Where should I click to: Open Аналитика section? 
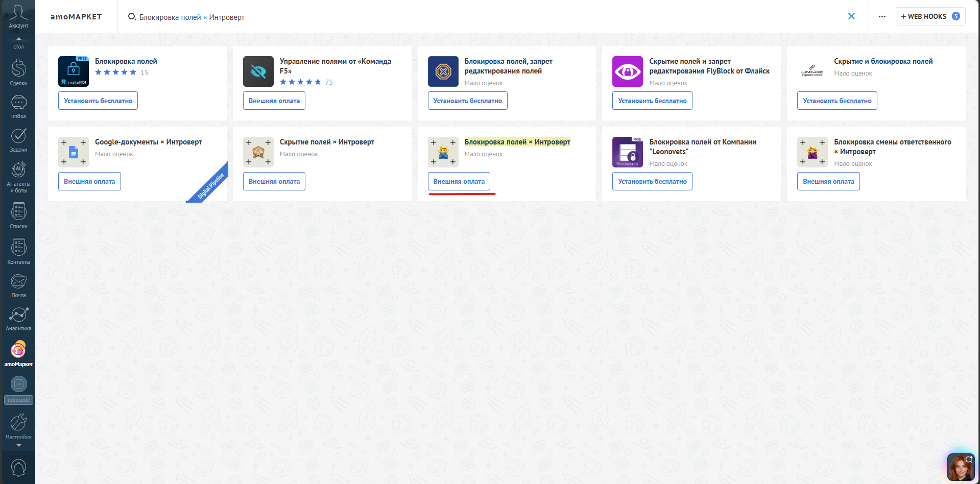pos(18,319)
